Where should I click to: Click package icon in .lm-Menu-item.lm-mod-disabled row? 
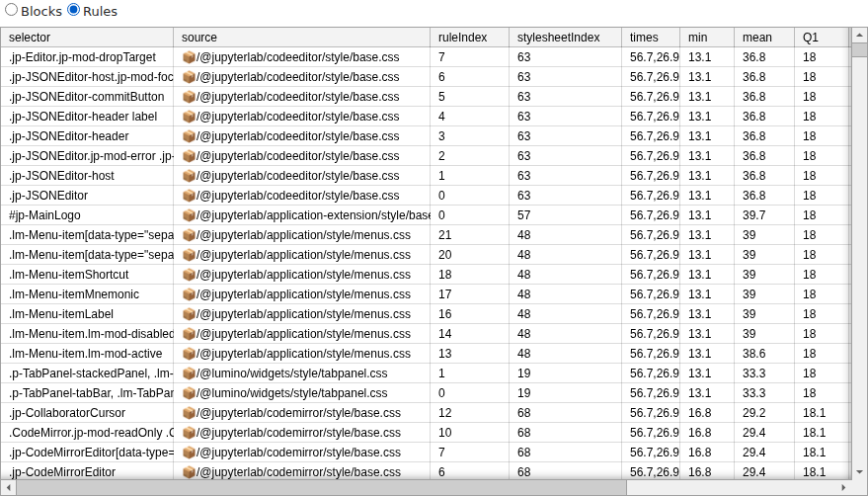pos(189,334)
